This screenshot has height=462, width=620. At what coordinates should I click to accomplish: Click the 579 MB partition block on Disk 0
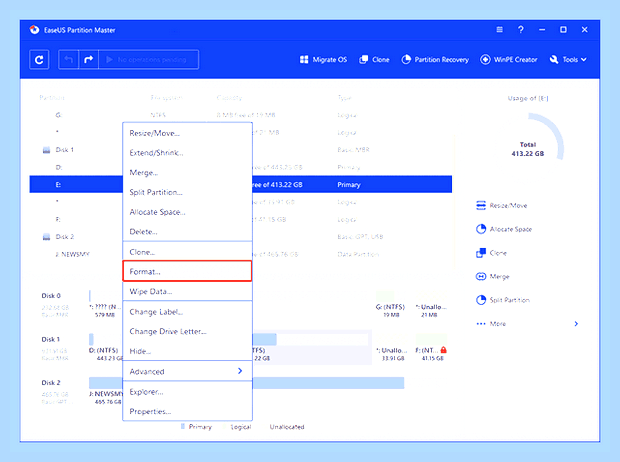[105, 305]
